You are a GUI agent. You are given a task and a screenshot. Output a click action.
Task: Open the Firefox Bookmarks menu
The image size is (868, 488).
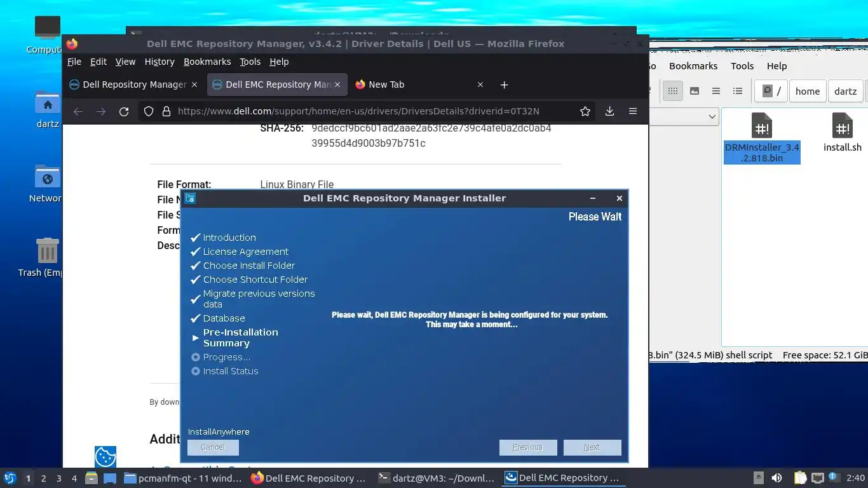pos(207,62)
